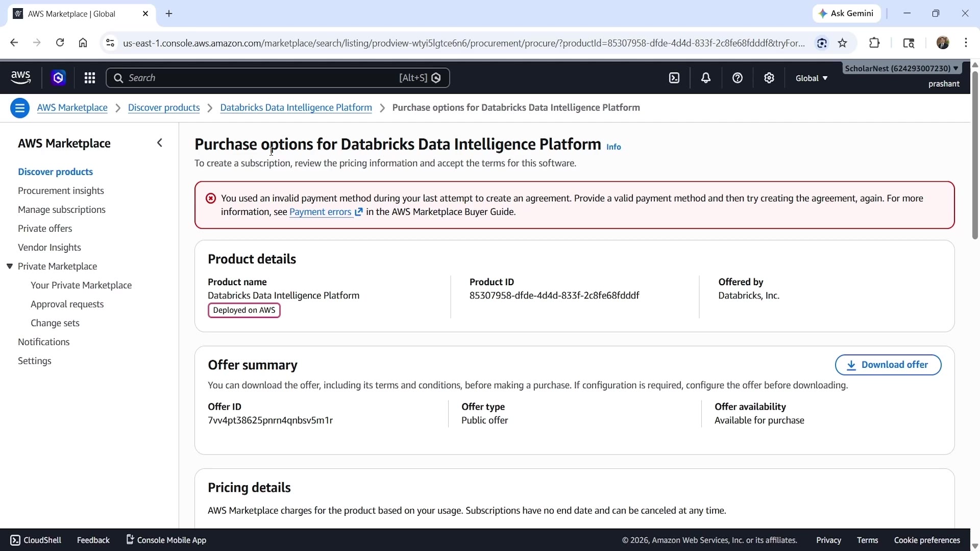980x551 pixels.
Task: Open the tab search side panel icon
Action: 909,43
